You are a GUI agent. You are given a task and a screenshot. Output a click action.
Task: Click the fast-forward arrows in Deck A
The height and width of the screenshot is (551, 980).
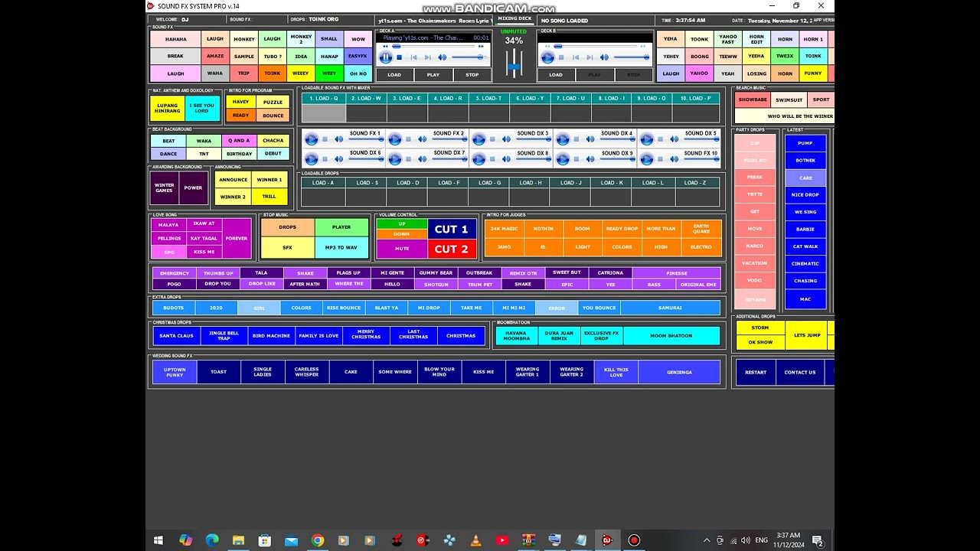481,46
